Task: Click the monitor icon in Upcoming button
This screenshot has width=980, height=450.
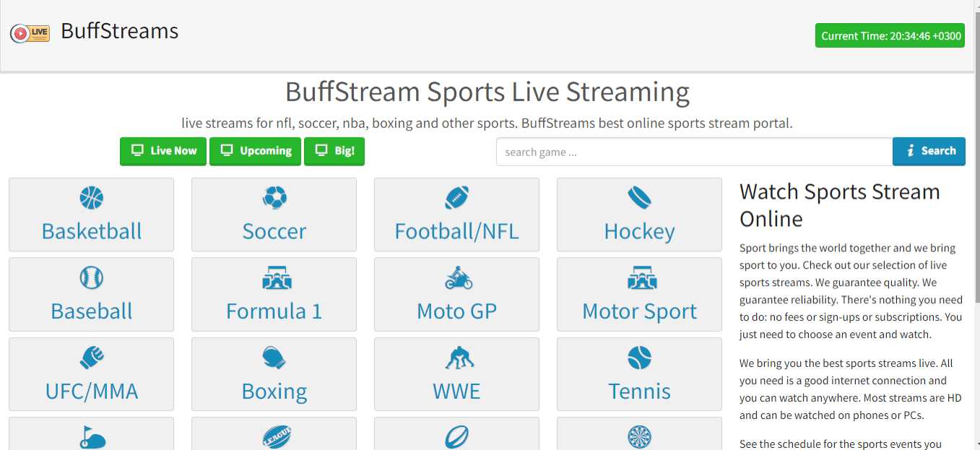Action: pos(227,151)
